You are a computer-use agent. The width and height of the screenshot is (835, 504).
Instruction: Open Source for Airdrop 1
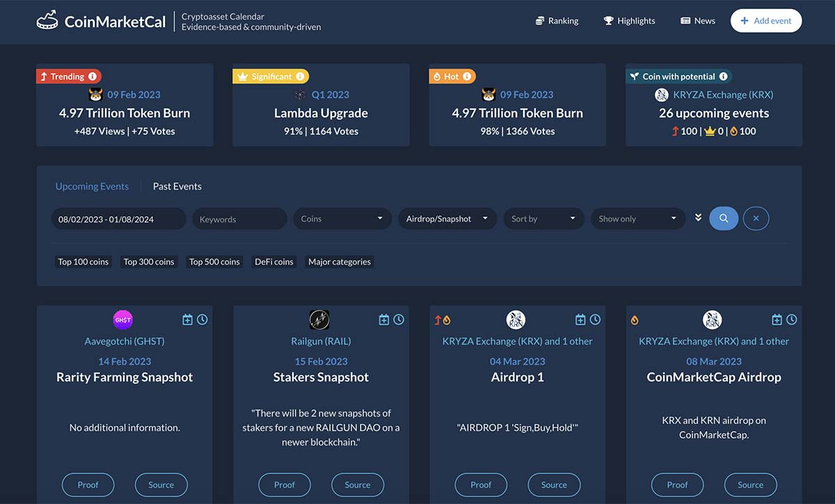(x=554, y=485)
